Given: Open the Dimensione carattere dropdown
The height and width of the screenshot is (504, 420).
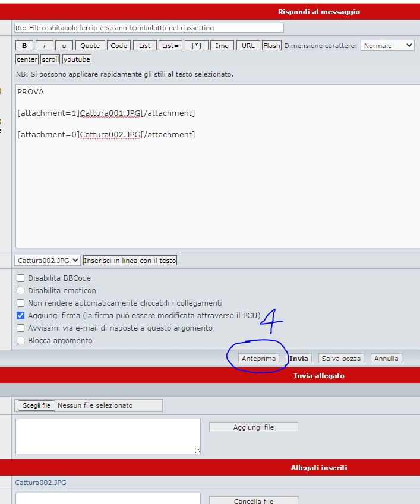Looking at the screenshot, I should (x=387, y=46).
